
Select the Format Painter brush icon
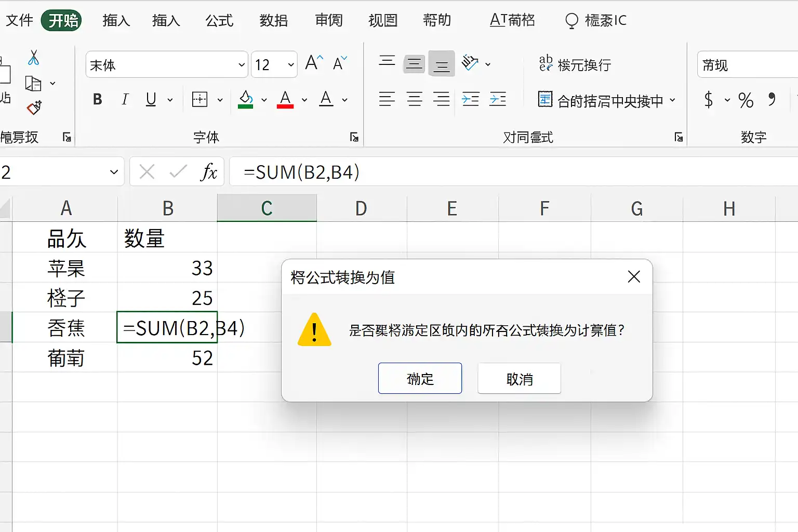[x=34, y=108]
